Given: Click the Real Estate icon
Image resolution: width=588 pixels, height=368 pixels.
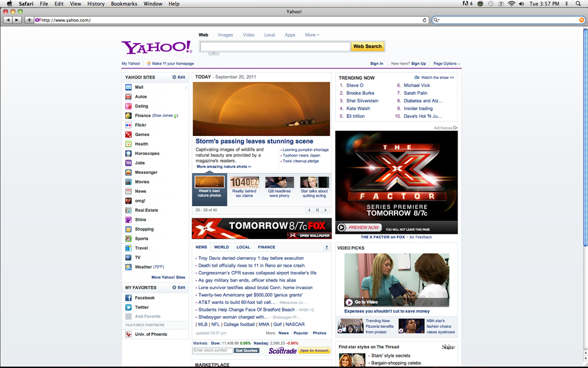Looking at the screenshot, I should 128,210.
